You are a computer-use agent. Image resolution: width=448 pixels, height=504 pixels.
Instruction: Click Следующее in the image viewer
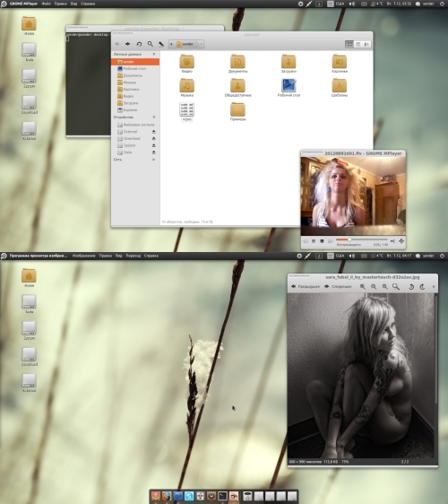click(338, 286)
